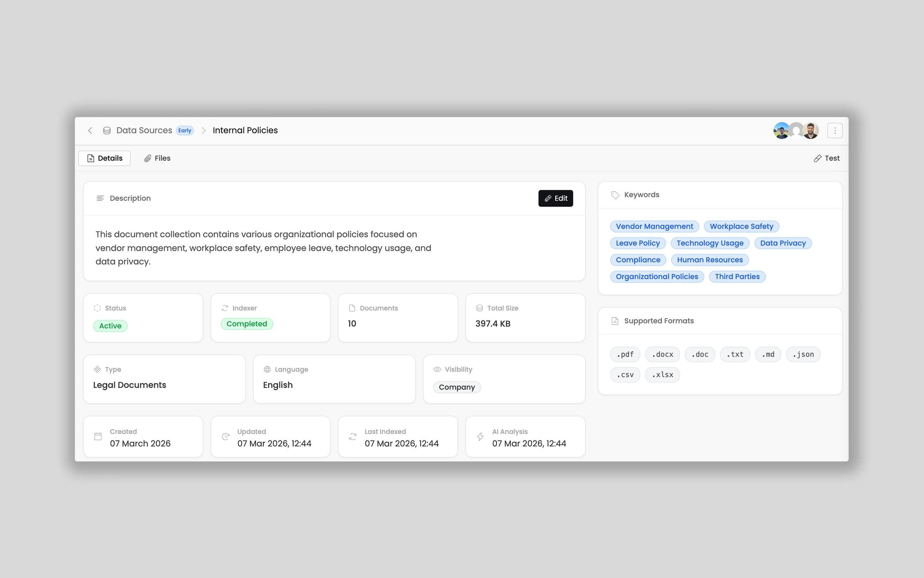
Task: Click the first user avatar thumbnail
Action: [781, 131]
